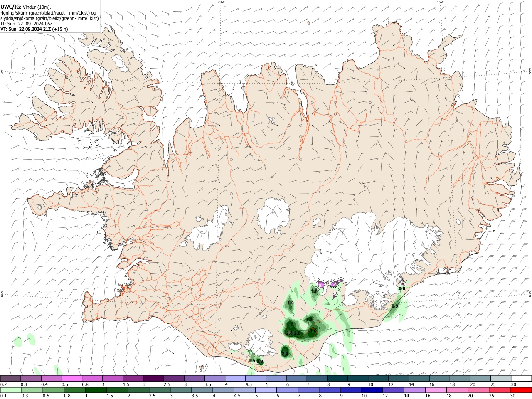Image resolution: width=532 pixels, height=399 pixels.
Task: Click the '25' label in the lower legend
Action: click(x=491, y=396)
